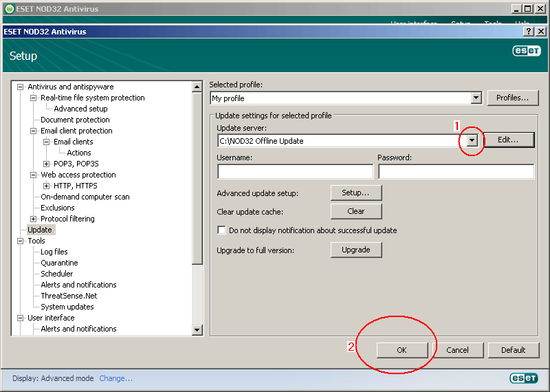The width and height of the screenshot is (550, 392).
Task: Expand the POP3, POP3S node
Action: (x=46, y=164)
